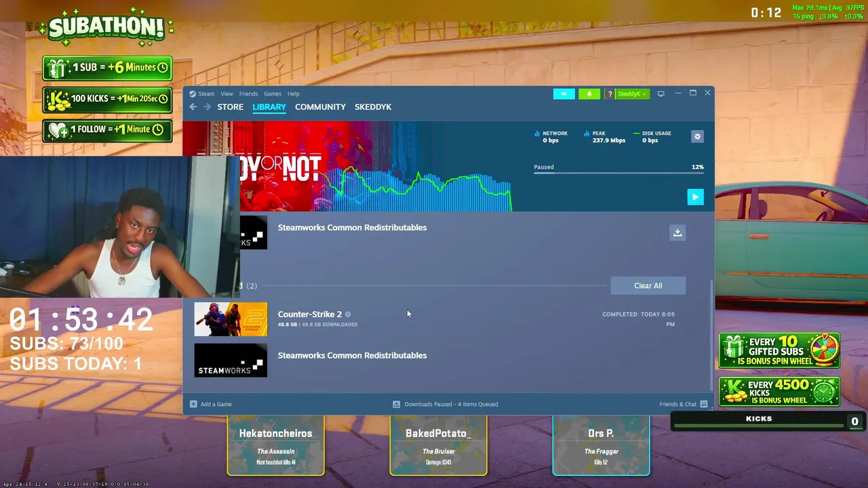Click the Add a Game plus icon
Image resolution: width=868 pixels, height=488 pixels.
(x=193, y=404)
